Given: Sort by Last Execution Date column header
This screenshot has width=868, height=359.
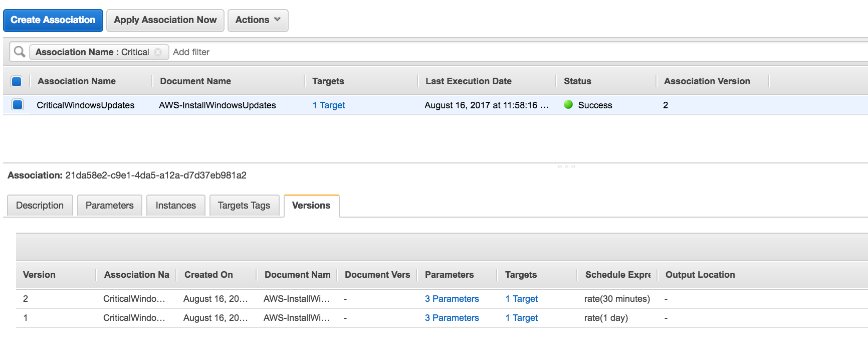Looking at the screenshot, I should coord(468,81).
